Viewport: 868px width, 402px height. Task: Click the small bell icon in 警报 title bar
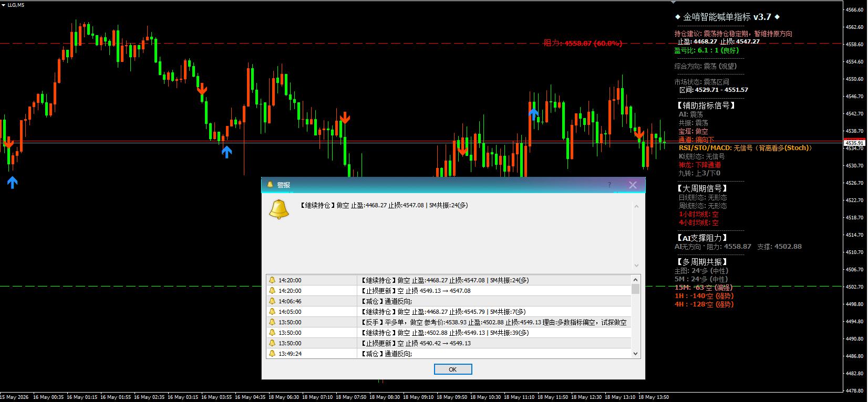(x=270, y=185)
